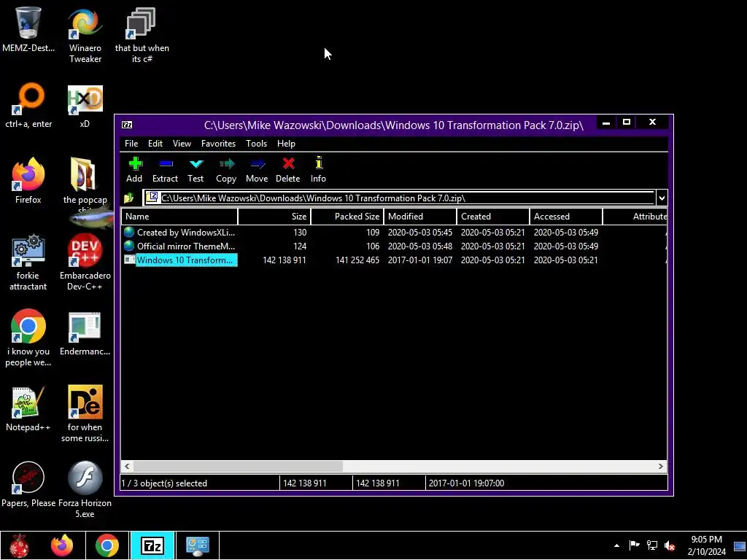
Task: Click the scrollbar right arrow
Action: [661, 466]
